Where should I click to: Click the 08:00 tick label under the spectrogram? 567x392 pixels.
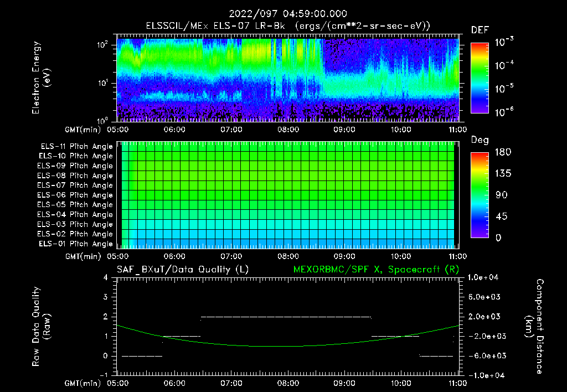(x=288, y=130)
